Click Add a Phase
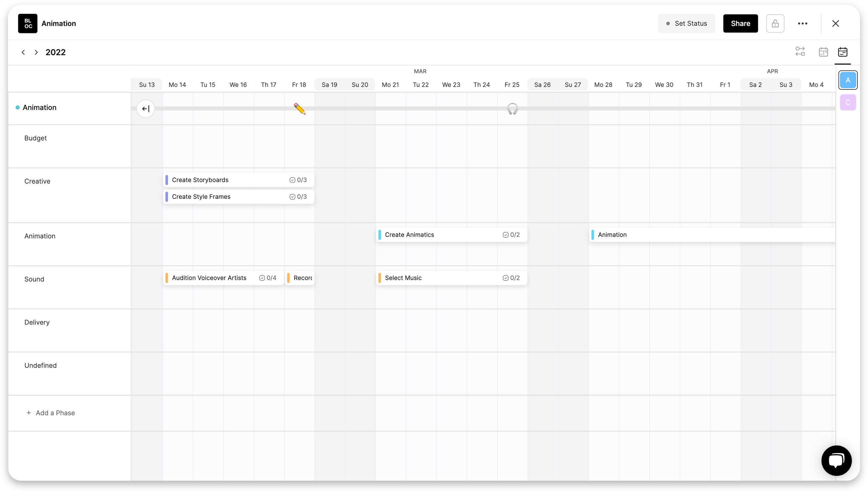The image size is (868, 492). pyautogui.click(x=51, y=412)
